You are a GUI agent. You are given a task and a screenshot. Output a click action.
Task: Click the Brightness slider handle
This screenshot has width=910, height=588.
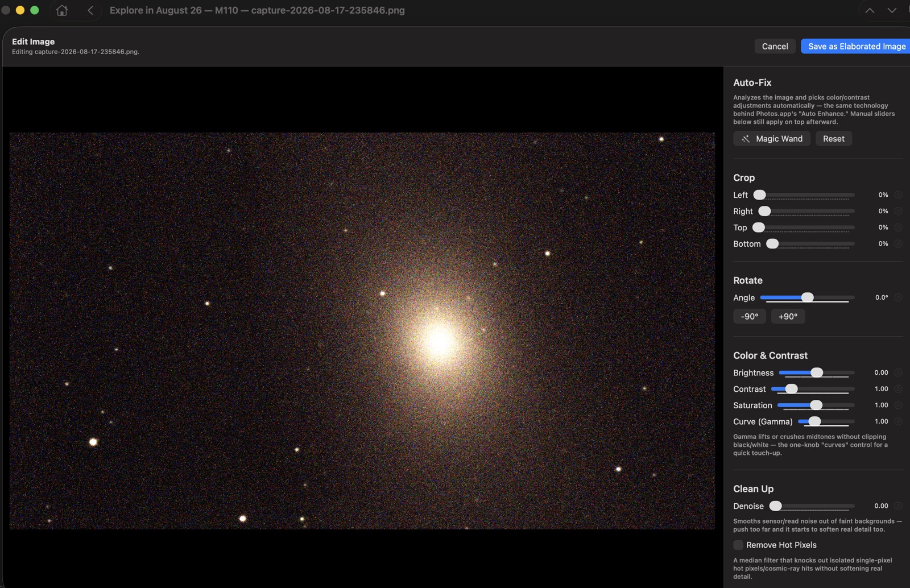click(817, 372)
